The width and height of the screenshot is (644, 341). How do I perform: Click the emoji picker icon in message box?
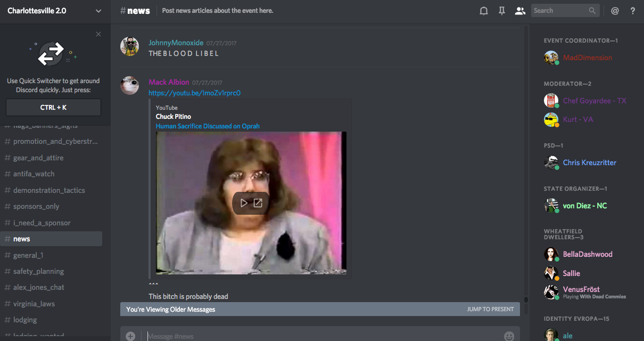tap(509, 336)
